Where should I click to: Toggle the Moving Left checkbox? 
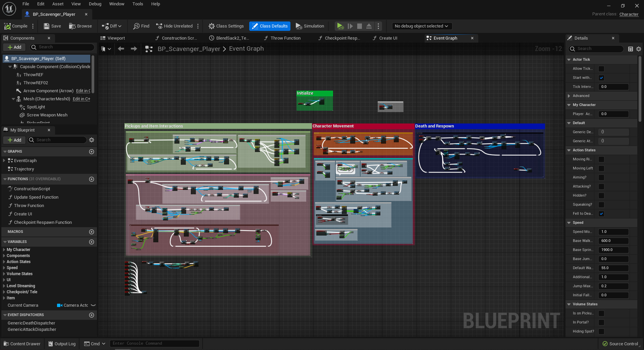coord(601,168)
